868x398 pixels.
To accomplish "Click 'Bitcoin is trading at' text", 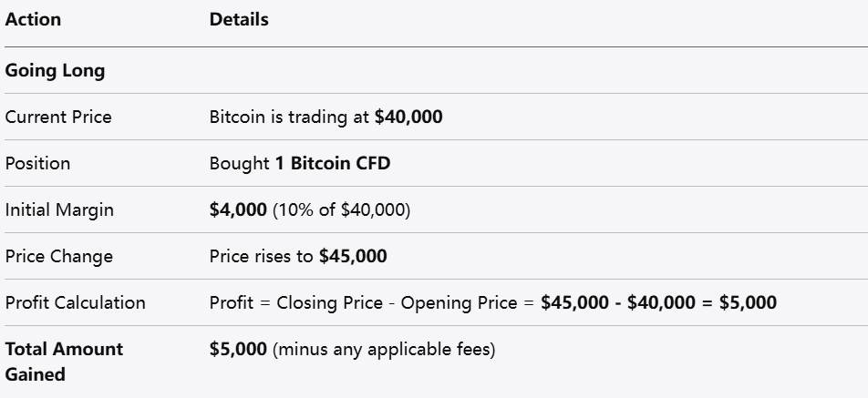I will pos(290,117).
